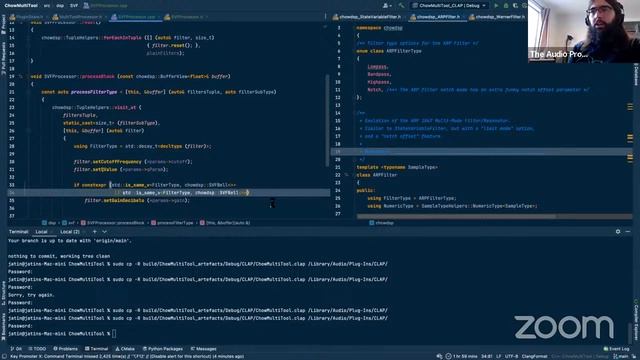640x360 pixels.
Task: Open the Structure tool window on the left strip
Action: (x=3, y=293)
